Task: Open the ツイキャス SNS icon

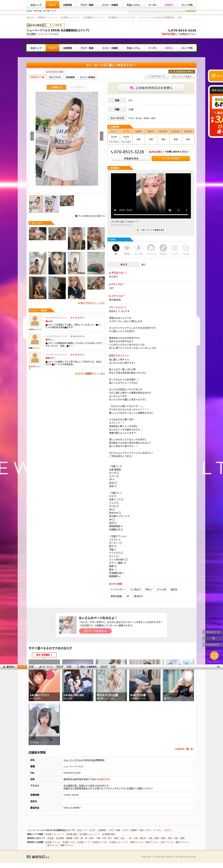Action: pos(151,248)
